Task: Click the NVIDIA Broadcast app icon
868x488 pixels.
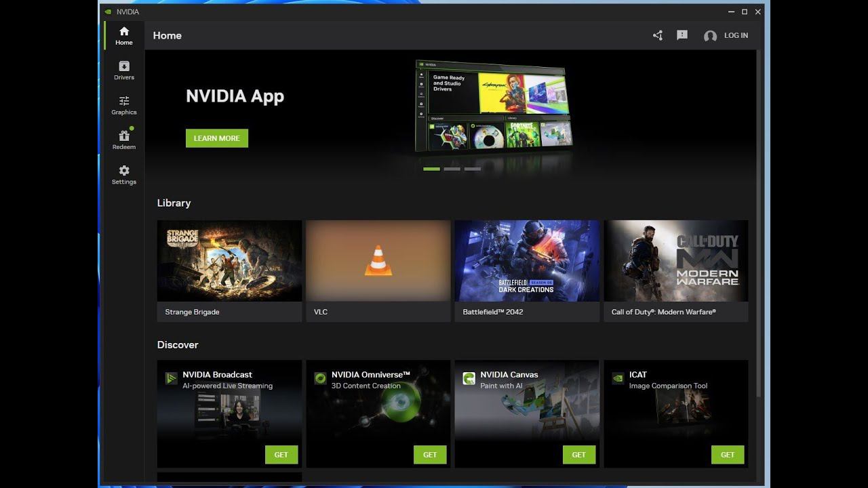Action: (x=172, y=378)
